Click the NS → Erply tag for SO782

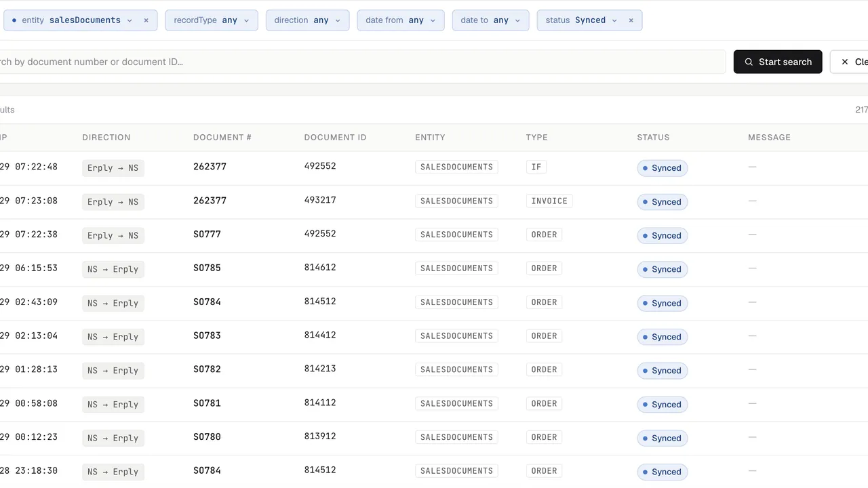[113, 371]
